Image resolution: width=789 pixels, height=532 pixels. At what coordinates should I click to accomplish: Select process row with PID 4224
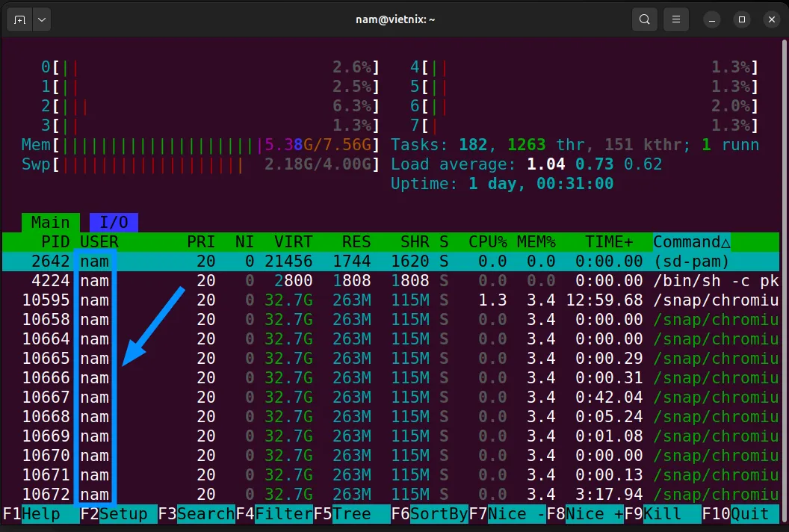click(391, 281)
